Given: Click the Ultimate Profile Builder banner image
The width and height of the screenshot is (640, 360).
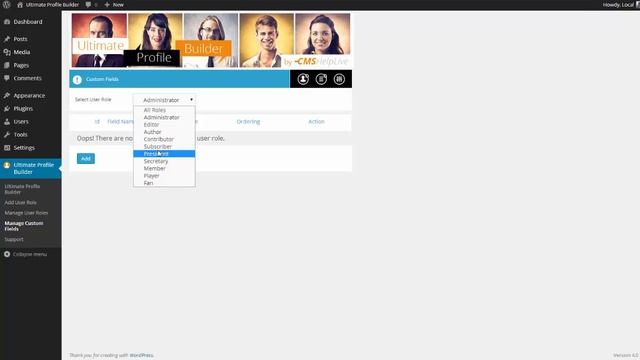Looking at the screenshot, I should click(x=211, y=40).
